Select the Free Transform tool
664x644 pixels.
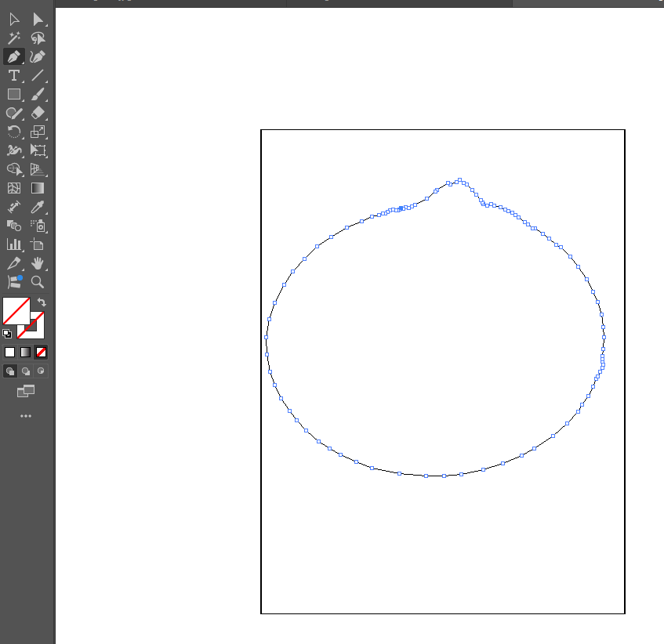38,150
